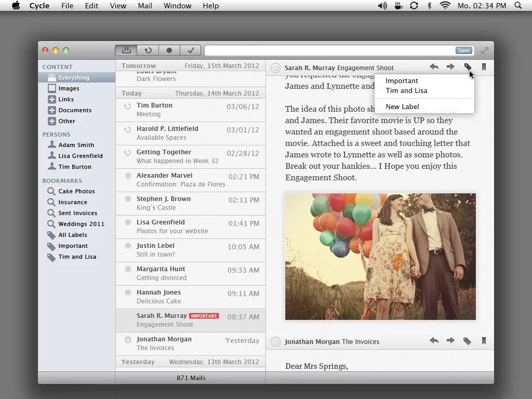The width and height of the screenshot is (532, 399).
Task: Click the dot filter toolbar button
Action: coord(169,50)
